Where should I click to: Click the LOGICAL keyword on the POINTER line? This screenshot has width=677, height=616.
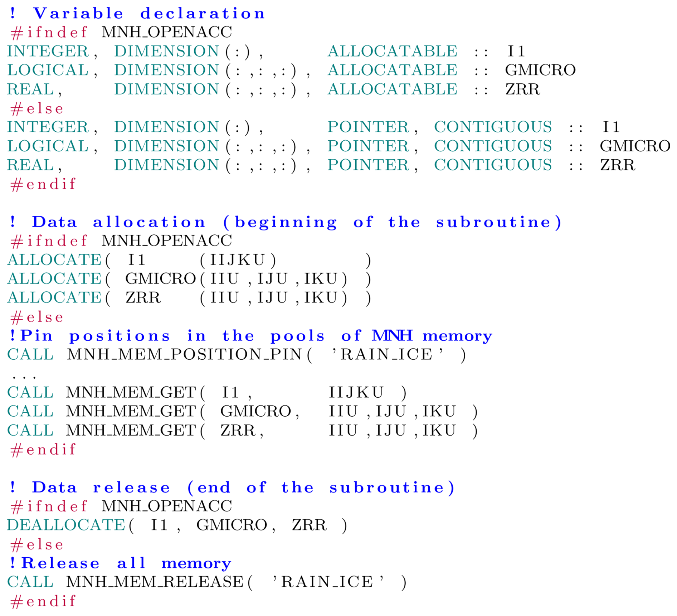(48, 146)
